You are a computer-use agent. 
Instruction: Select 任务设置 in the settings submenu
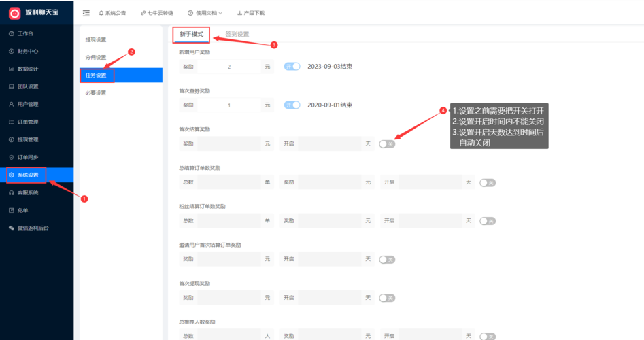pyautogui.click(x=121, y=75)
